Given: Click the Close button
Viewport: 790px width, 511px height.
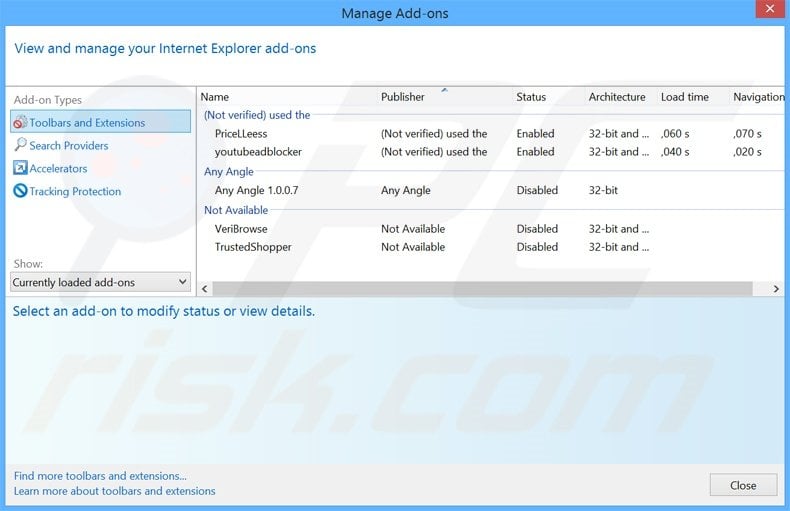Looking at the screenshot, I should [743, 485].
